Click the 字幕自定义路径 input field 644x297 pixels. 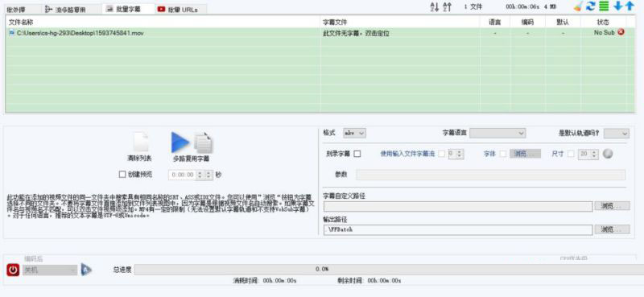click(458, 206)
